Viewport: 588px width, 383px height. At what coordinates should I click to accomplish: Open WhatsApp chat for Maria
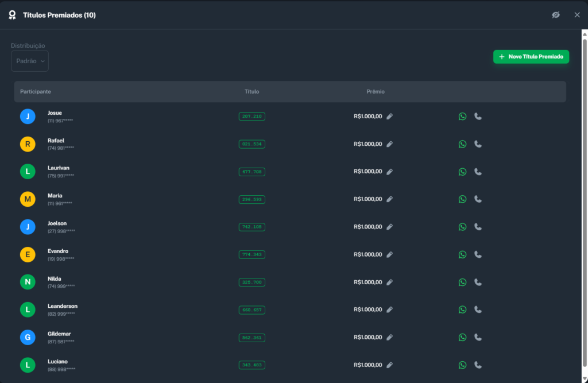click(x=462, y=199)
